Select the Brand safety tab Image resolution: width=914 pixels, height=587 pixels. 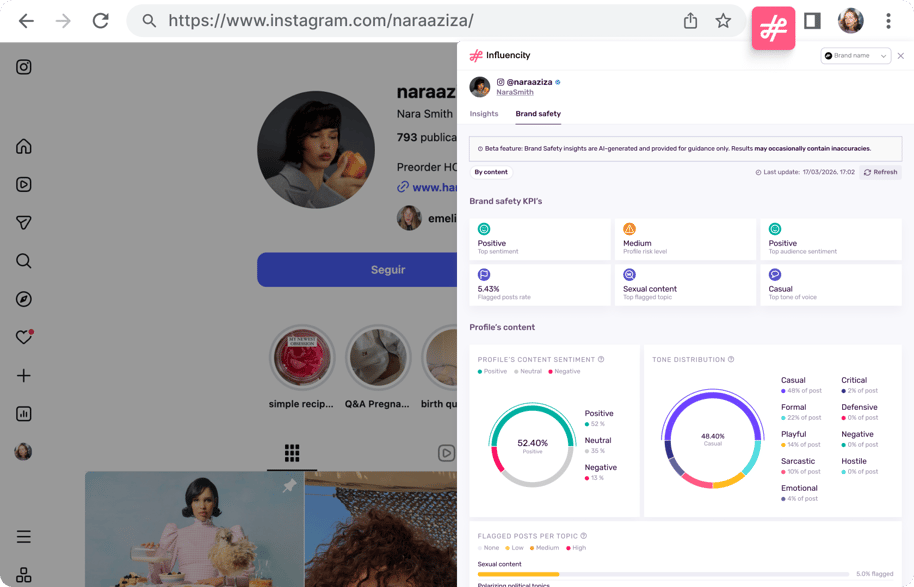click(538, 114)
